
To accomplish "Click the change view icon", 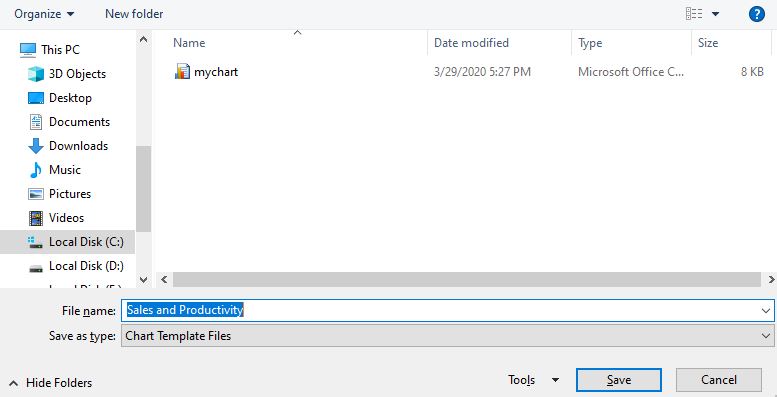I will (694, 14).
